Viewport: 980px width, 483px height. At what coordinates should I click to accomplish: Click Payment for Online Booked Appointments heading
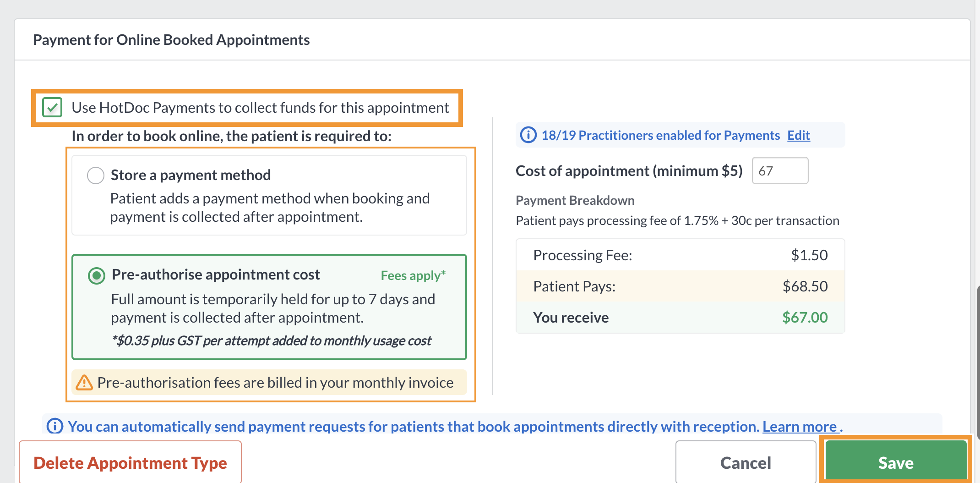tap(171, 40)
